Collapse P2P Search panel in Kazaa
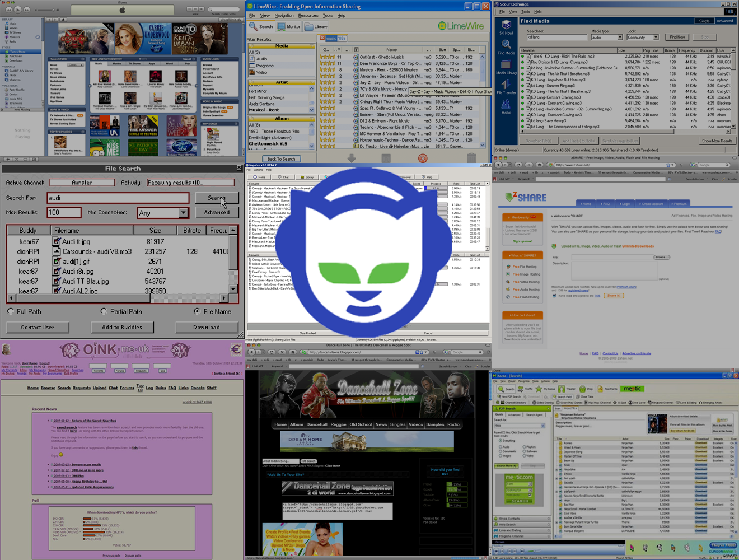739x560 pixels. (x=549, y=409)
